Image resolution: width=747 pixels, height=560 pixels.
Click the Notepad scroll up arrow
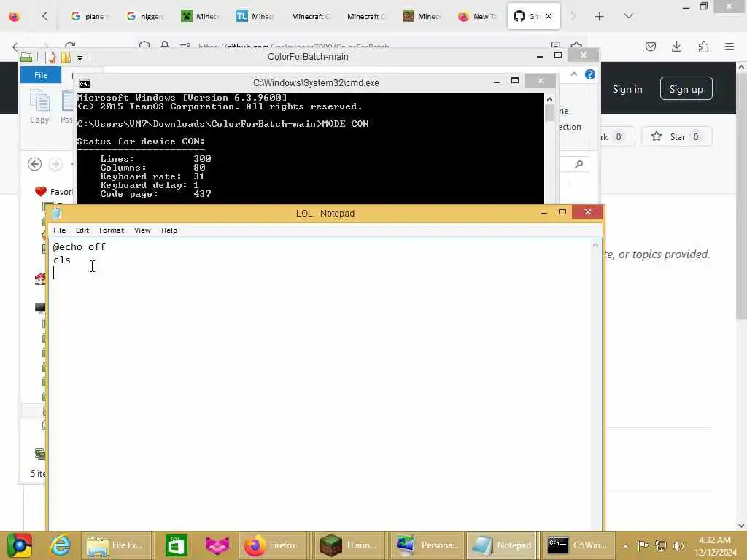coord(595,245)
